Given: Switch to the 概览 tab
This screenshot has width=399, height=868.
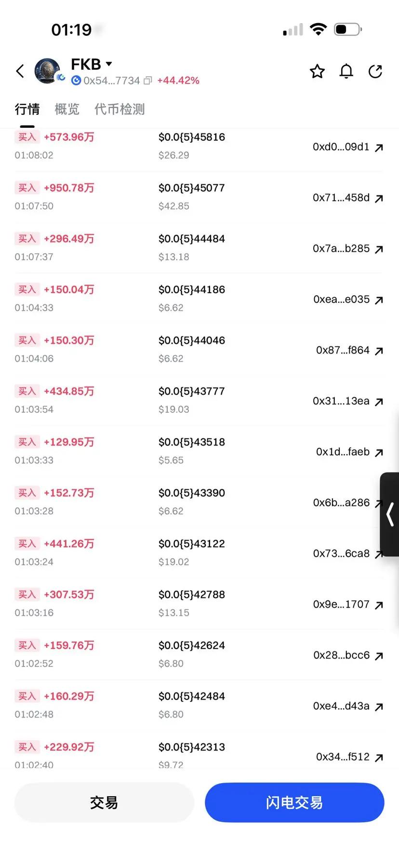Looking at the screenshot, I should [x=67, y=109].
